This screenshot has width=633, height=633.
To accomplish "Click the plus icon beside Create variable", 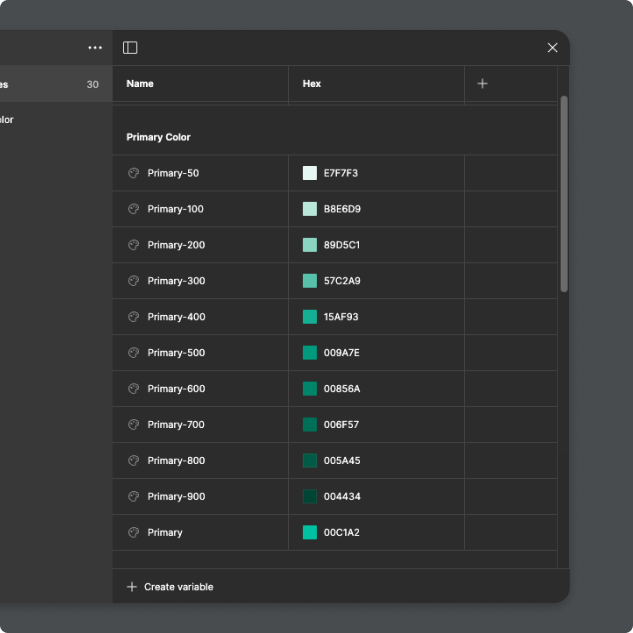I will pos(132,587).
